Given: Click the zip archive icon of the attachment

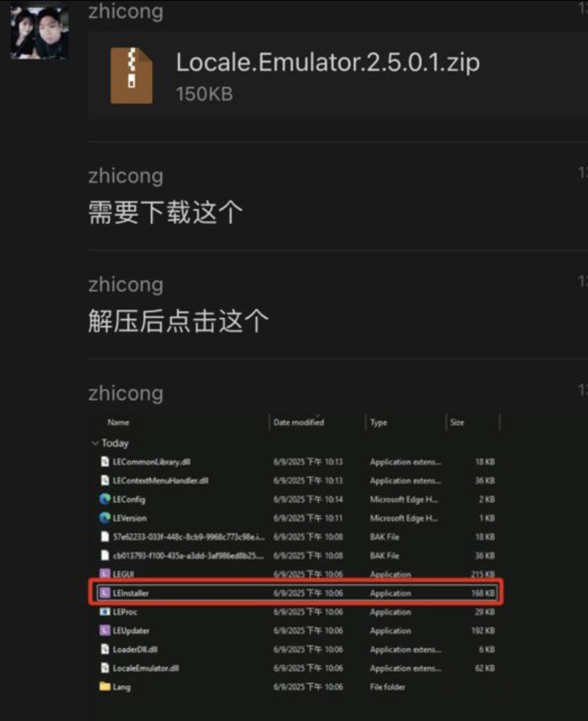Looking at the screenshot, I should click(x=131, y=76).
